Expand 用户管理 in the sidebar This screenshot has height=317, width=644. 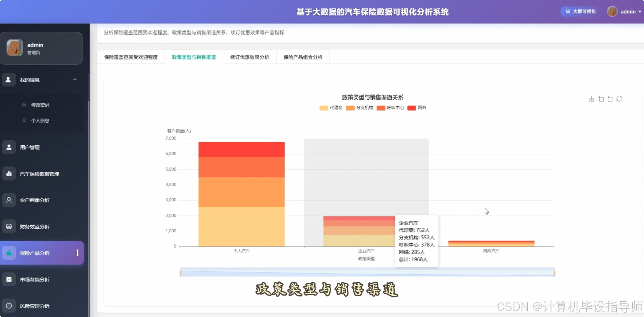click(29, 147)
